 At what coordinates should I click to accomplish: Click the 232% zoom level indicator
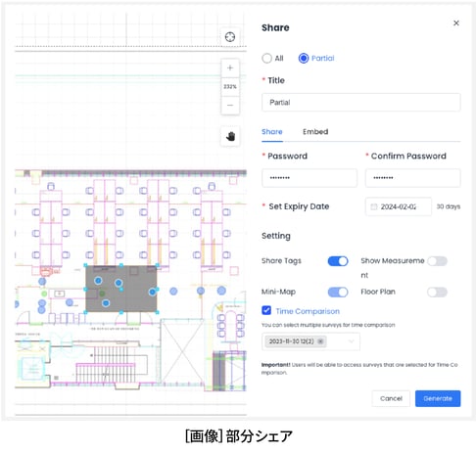(x=230, y=86)
